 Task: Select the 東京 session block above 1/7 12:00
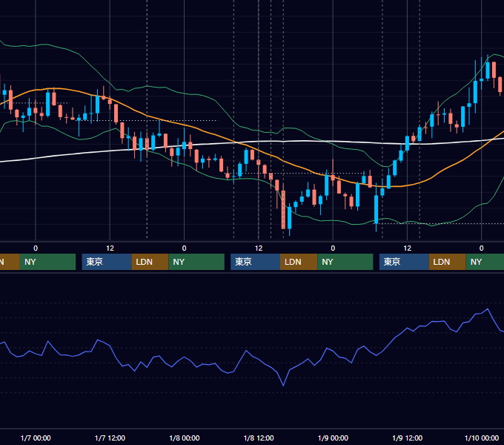[107, 262]
